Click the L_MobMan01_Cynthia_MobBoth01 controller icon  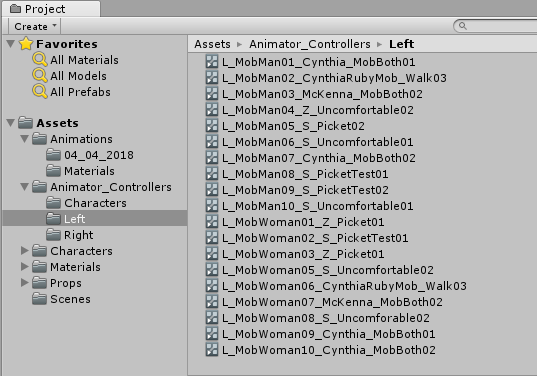click(212, 62)
